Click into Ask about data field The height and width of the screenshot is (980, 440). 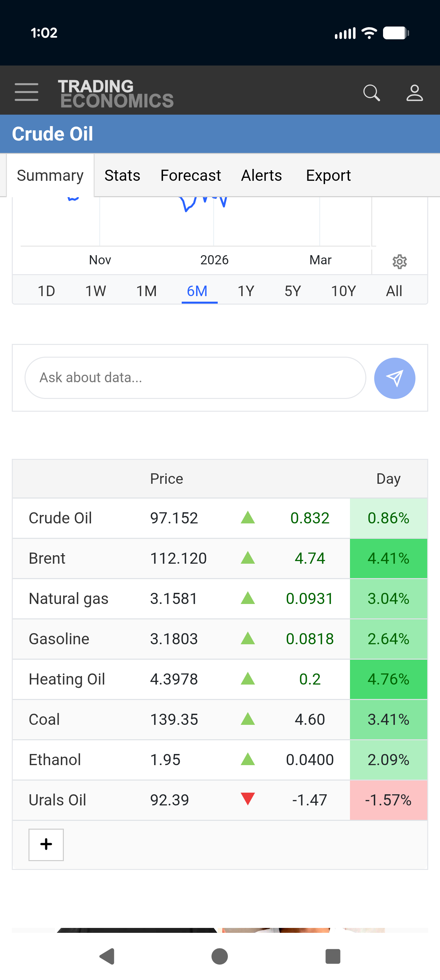pos(195,378)
